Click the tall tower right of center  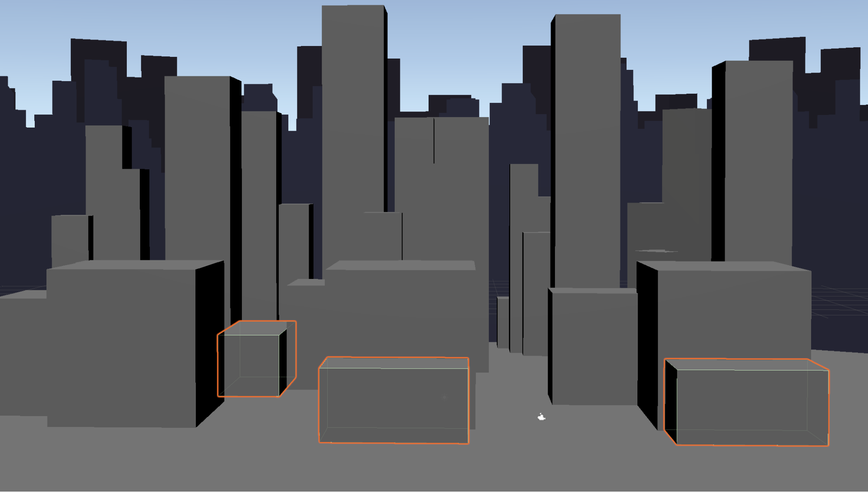(x=587, y=130)
